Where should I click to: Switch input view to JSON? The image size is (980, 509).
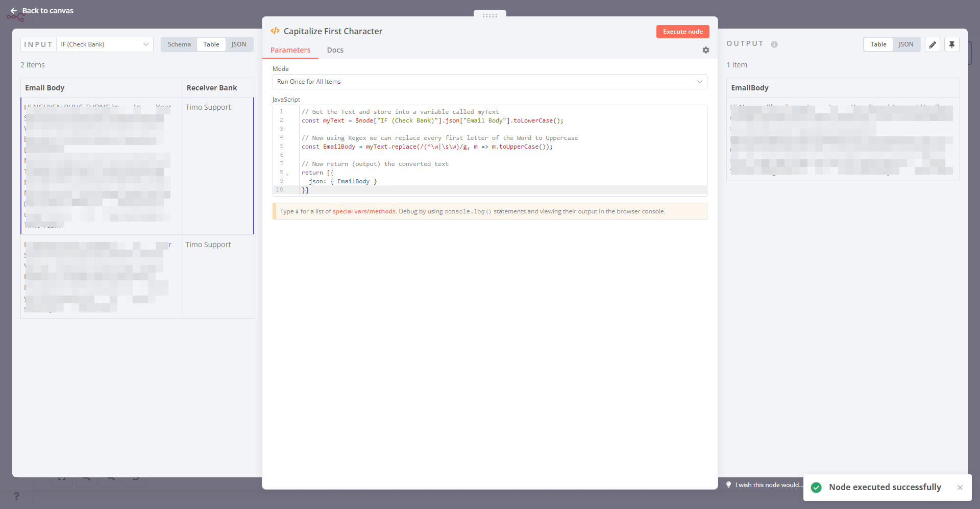238,44
